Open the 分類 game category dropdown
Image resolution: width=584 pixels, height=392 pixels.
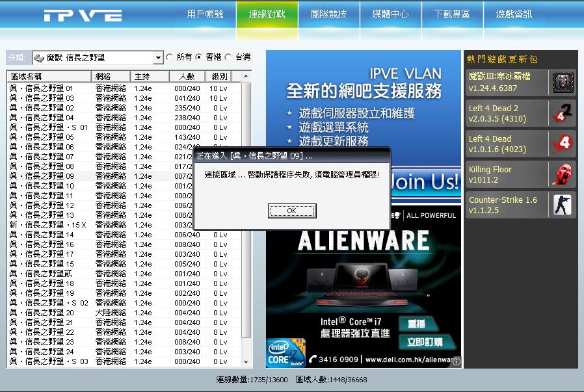pyautogui.click(x=158, y=58)
